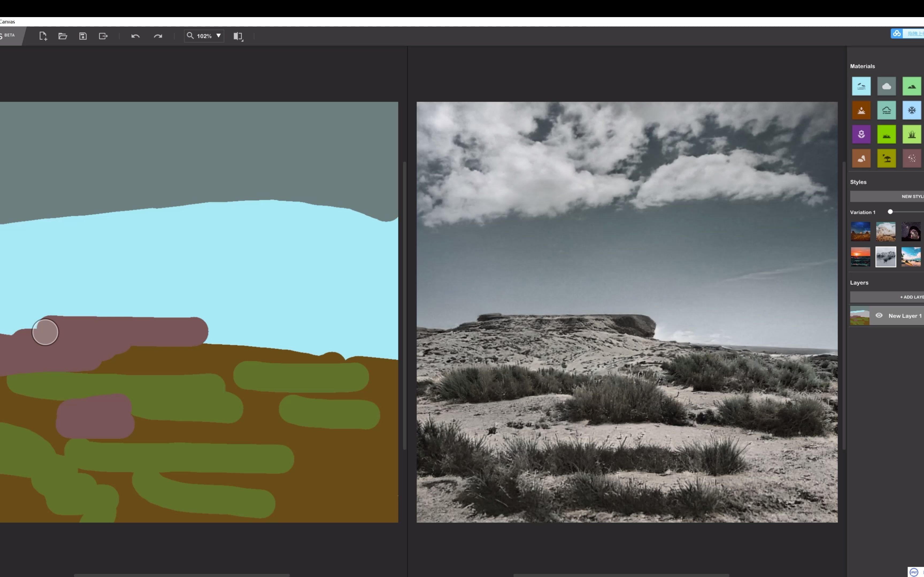Open a file with folder icon
The image size is (924, 577).
63,36
